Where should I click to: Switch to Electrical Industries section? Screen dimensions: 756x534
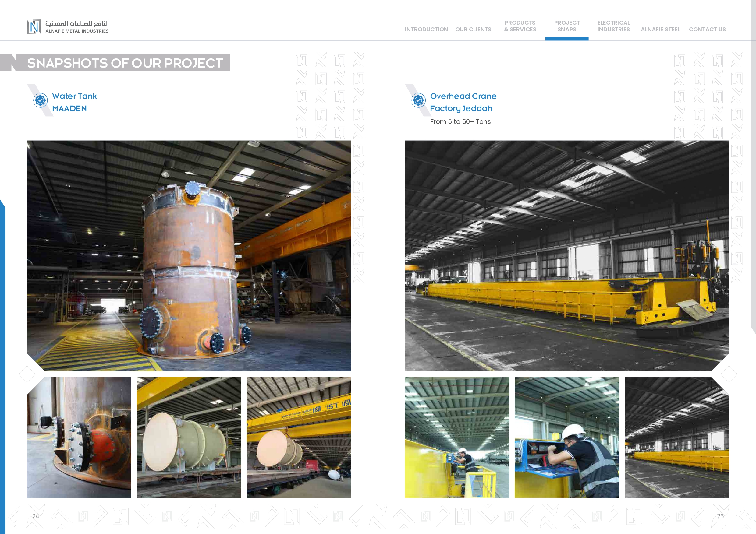[613, 26]
